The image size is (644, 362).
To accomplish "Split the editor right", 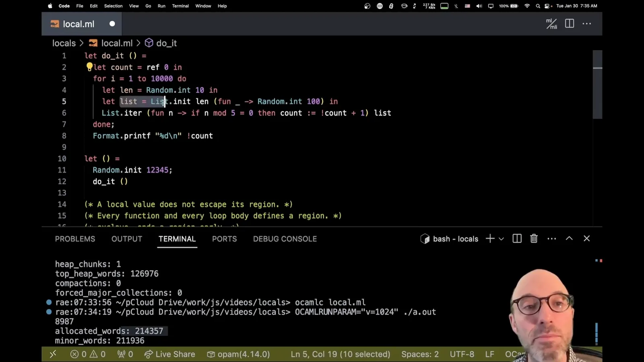I will (x=570, y=24).
